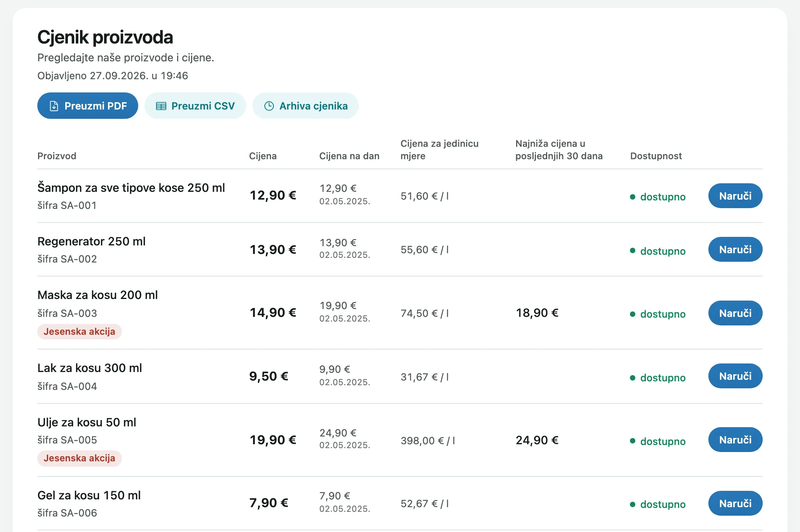Select product name Maska za kosu 200 ml
Screen dimensions: 800x532
(97, 295)
